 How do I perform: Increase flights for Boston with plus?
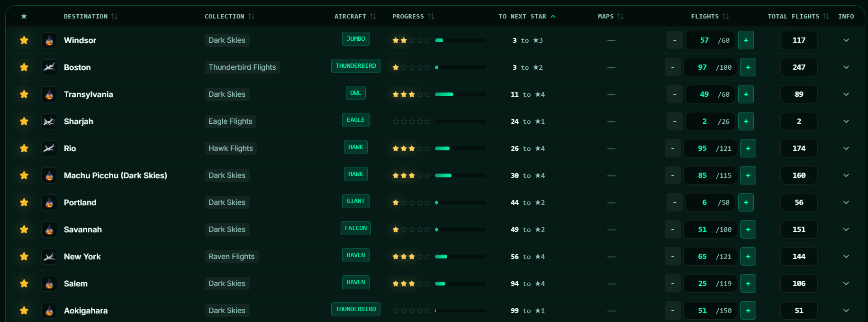pos(748,67)
